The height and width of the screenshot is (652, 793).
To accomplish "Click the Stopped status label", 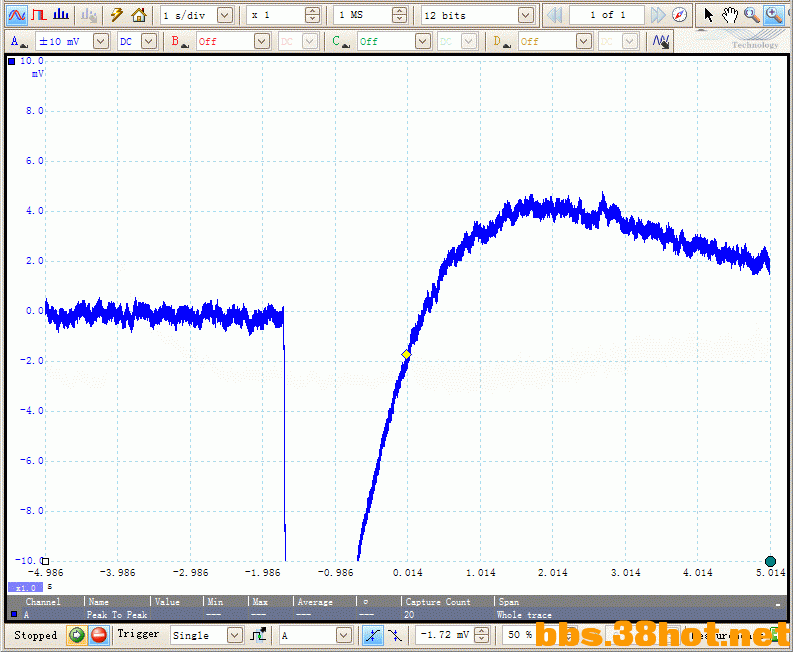I will tap(35, 635).
